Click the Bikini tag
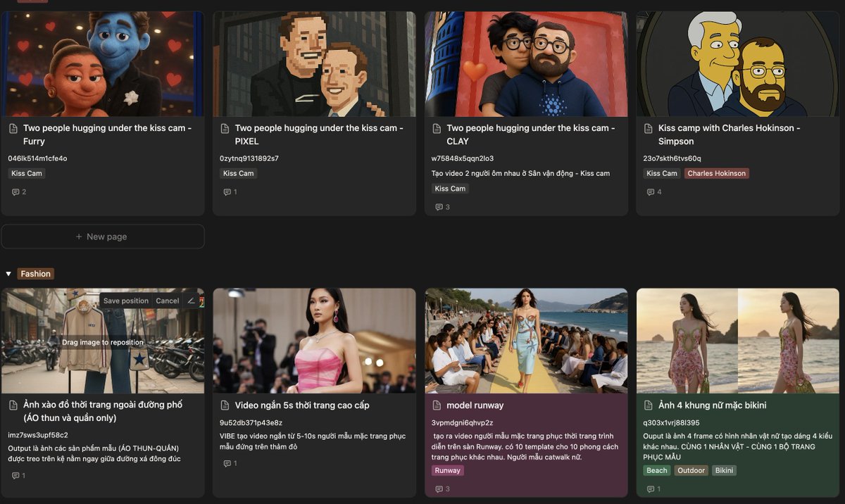 click(x=724, y=470)
